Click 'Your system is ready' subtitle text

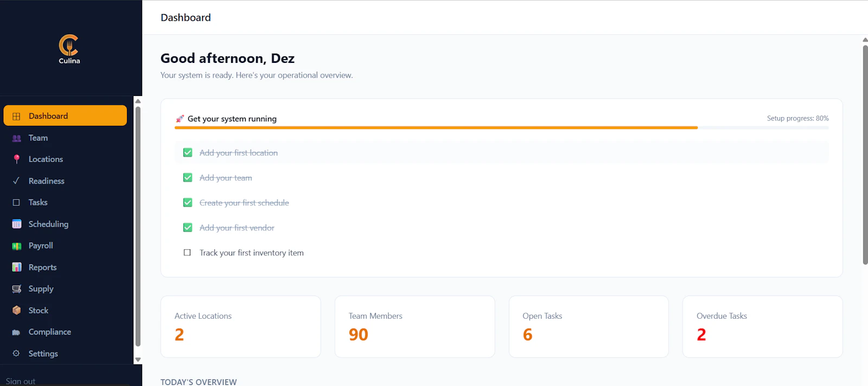(257, 75)
